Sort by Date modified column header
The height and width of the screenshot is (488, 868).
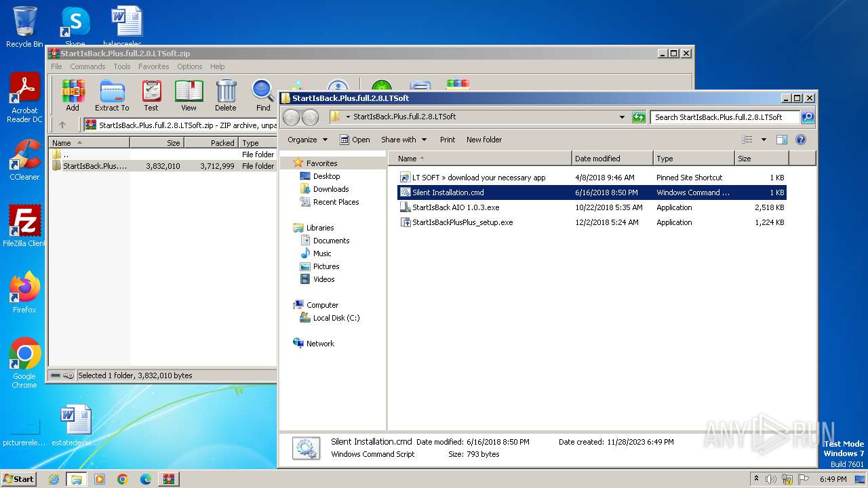click(x=612, y=159)
